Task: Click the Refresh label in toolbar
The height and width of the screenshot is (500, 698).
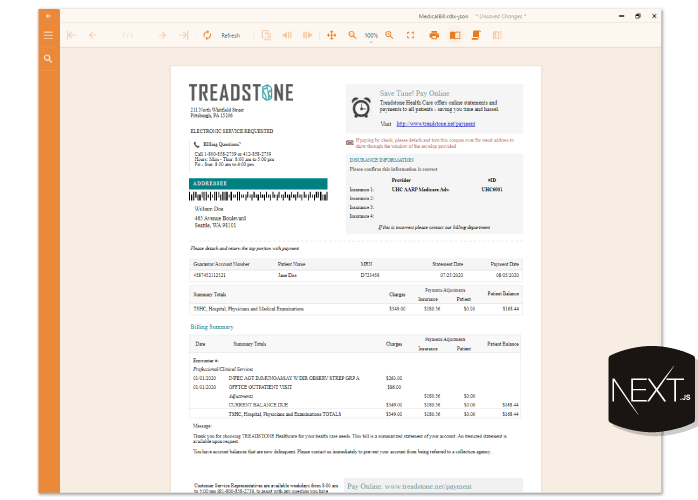Action: pyautogui.click(x=231, y=36)
